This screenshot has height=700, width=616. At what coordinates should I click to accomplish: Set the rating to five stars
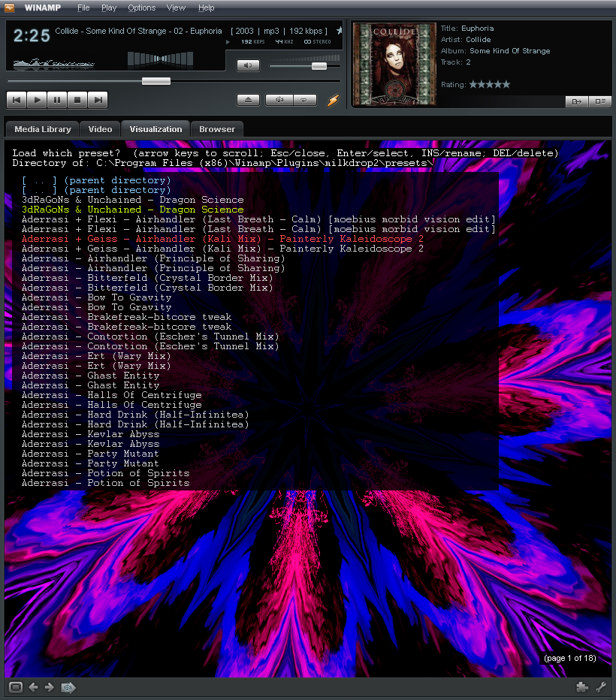[506, 84]
